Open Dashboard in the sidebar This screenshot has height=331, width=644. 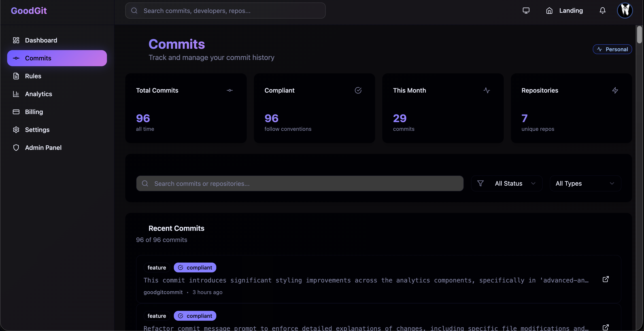pyautogui.click(x=41, y=40)
